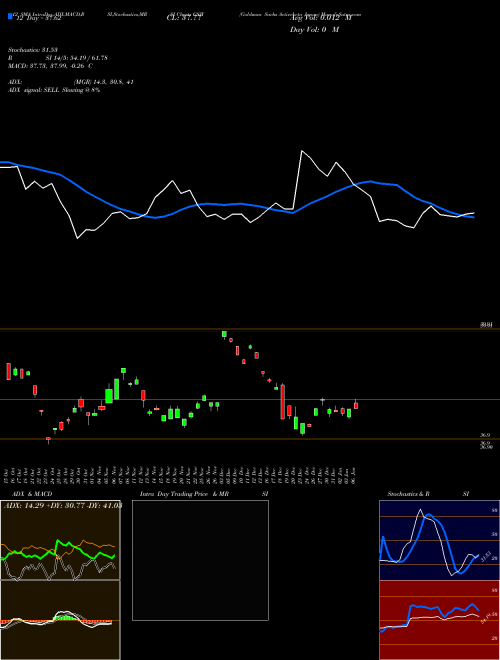
Task: Select the 'Stochastics: 31.53' value line
Action: tap(32, 50)
